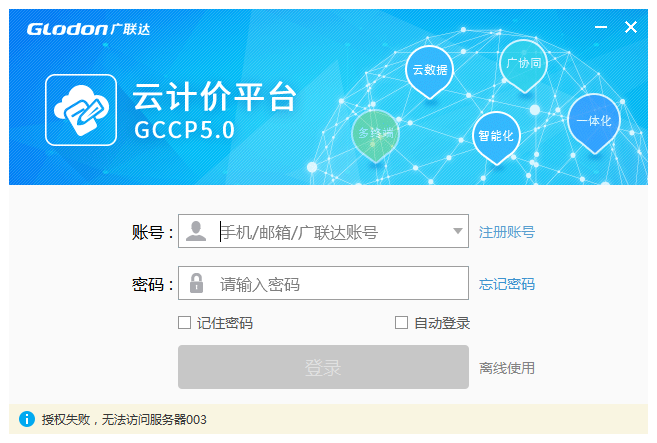Click the 账号： field label
This screenshot has height=443, width=657.
pyautogui.click(x=153, y=232)
